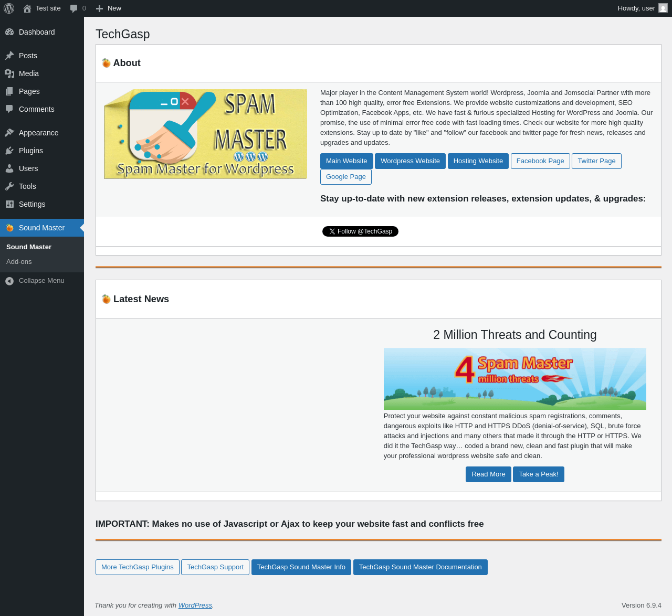This screenshot has width=672, height=616.
Task: Open the Add-ons submenu item
Action: point(19,262)
